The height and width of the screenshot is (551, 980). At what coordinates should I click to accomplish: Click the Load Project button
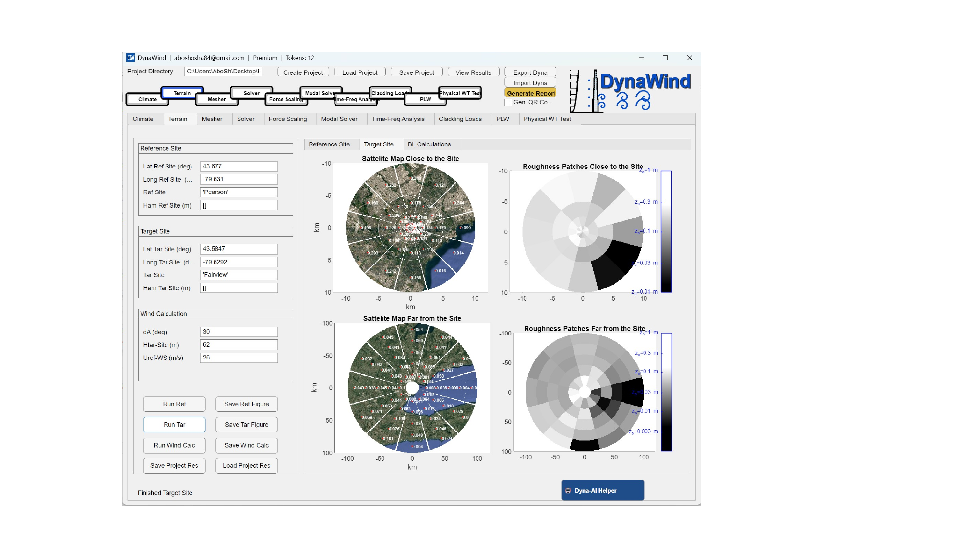[359, 72]
